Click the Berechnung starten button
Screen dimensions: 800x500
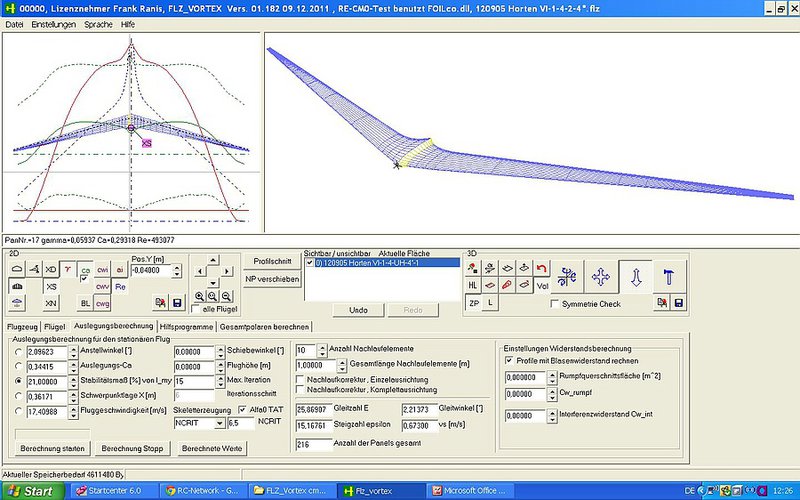[x=51, y=449]
